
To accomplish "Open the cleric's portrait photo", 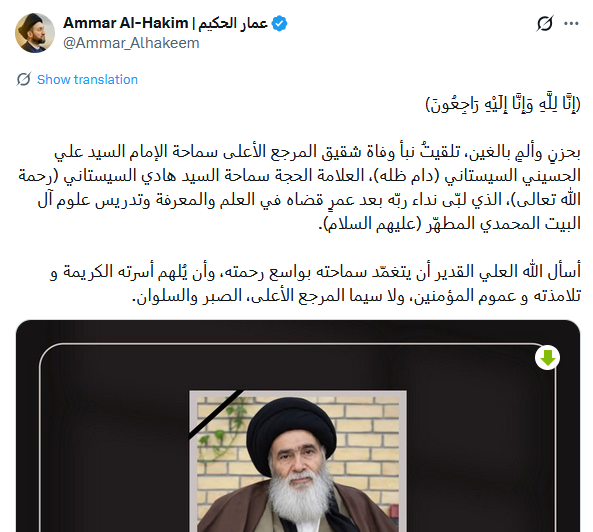I will click(298, 461).
